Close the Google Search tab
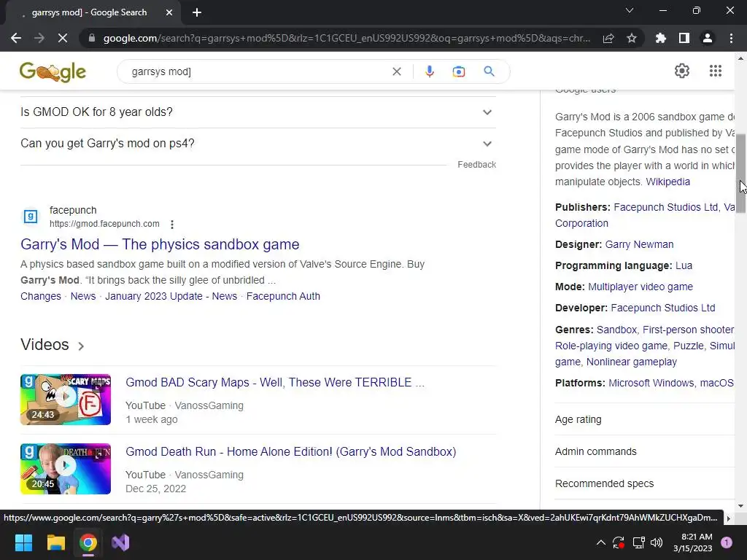Image resolution: width=747 pixels, height=560 pixels. click(169, 13)
